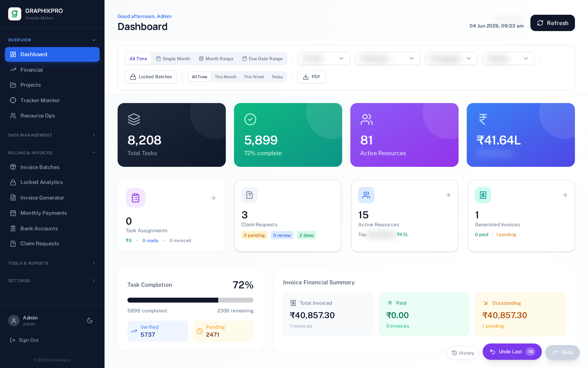The image size is (588, 368).
Task: Click the Refresh circular arrows icon
Action: point(540,23)
